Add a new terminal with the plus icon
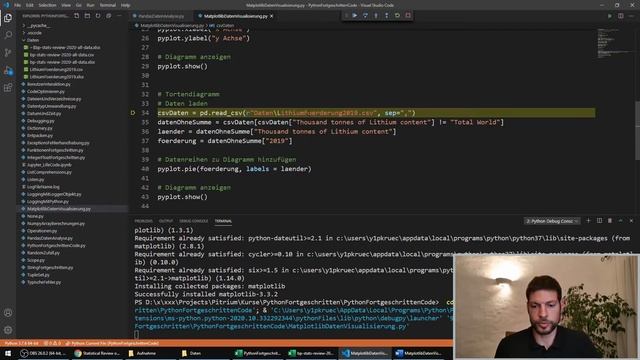 [x=588, y=221]
